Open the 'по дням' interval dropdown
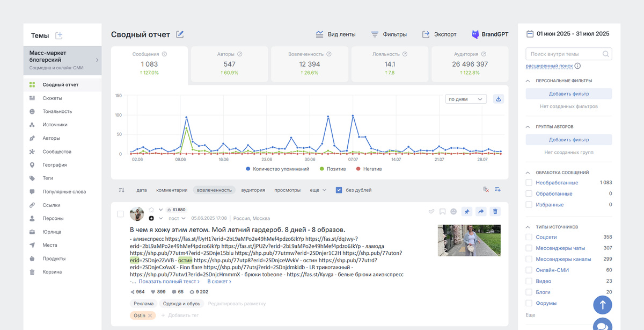 pyautogui.click(x=466, y=99)
